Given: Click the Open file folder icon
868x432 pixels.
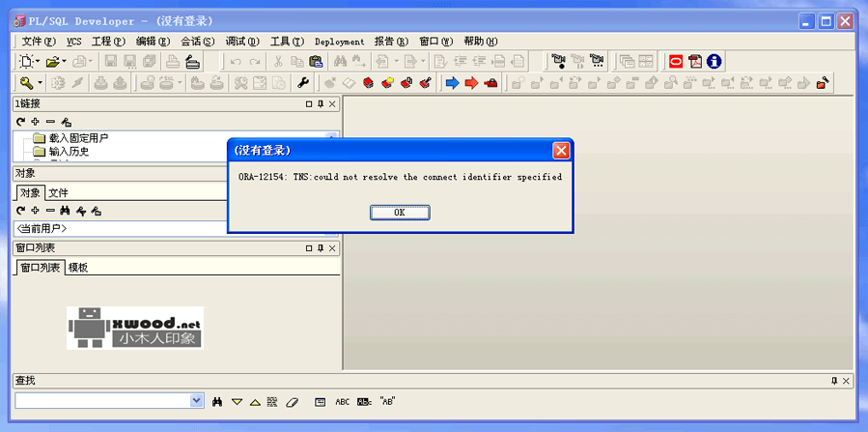Looking at the screenshot, I should click(x=52, y=61).
